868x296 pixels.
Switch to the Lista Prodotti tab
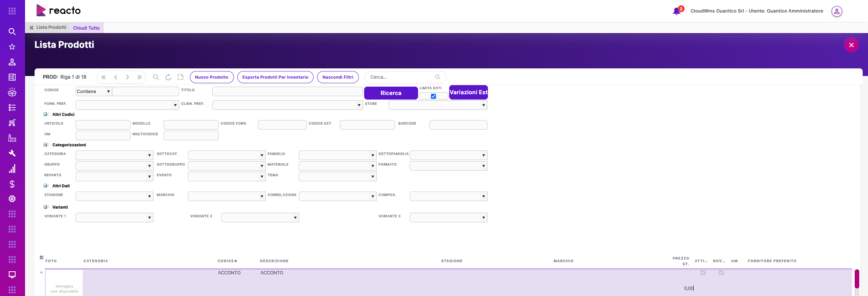click(51, 27)
